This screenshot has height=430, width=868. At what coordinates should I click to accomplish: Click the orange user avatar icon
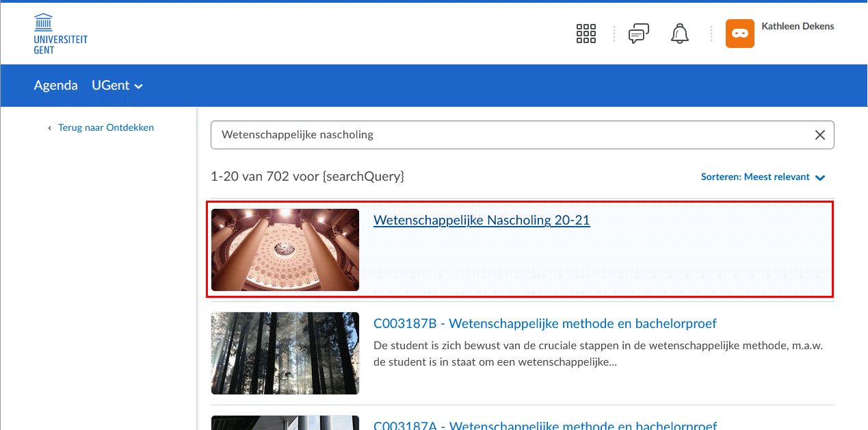tap(739, 34)
